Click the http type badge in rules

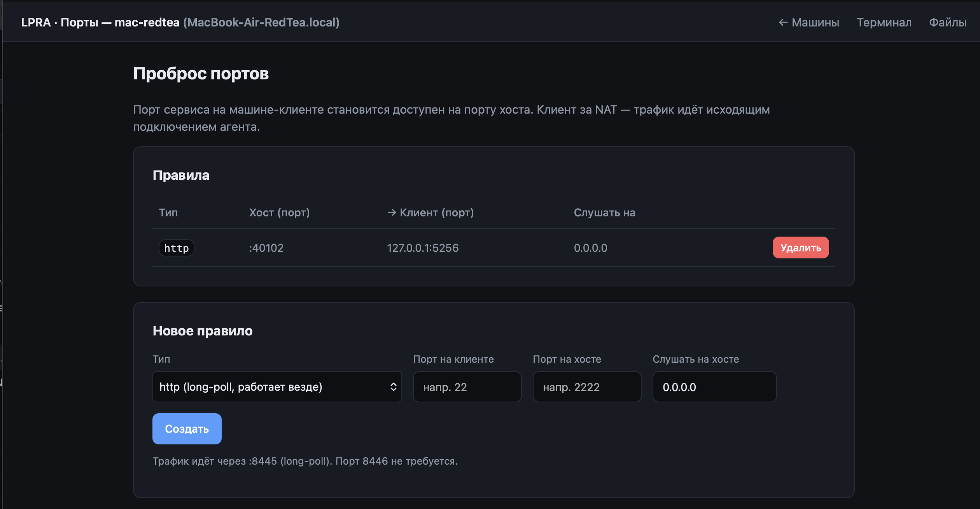tap(177, 248)
